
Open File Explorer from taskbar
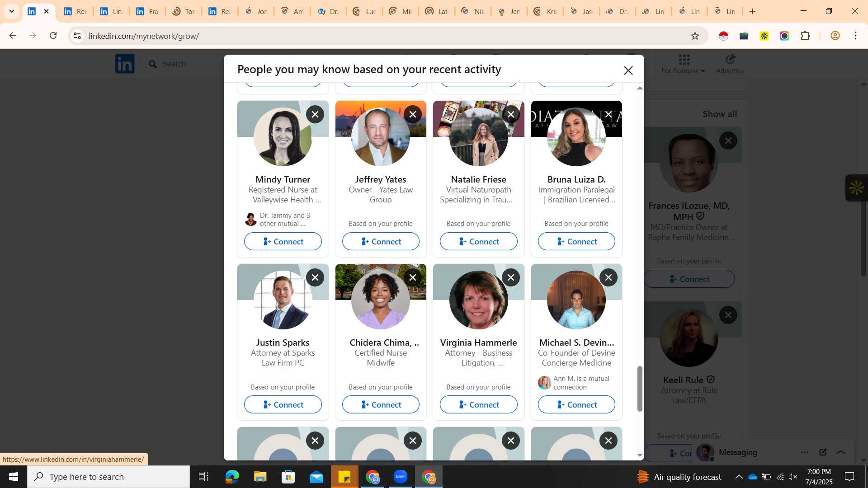260,477
